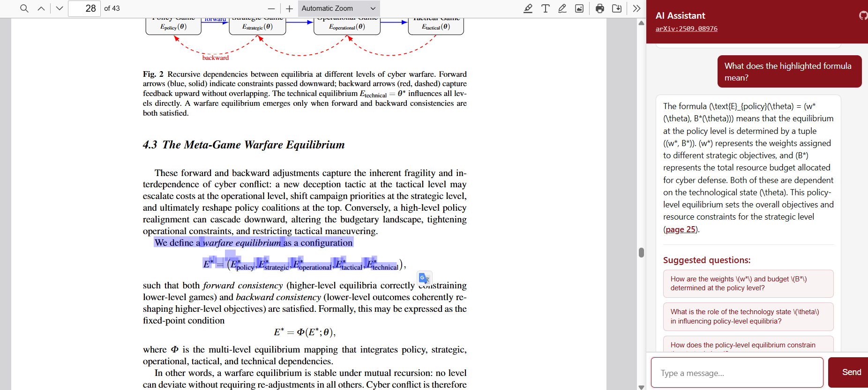Screen dimensions: 868x390
Task: Click the red 'backward' figure label
Action: pyautogui.click(x=216, y=58)
